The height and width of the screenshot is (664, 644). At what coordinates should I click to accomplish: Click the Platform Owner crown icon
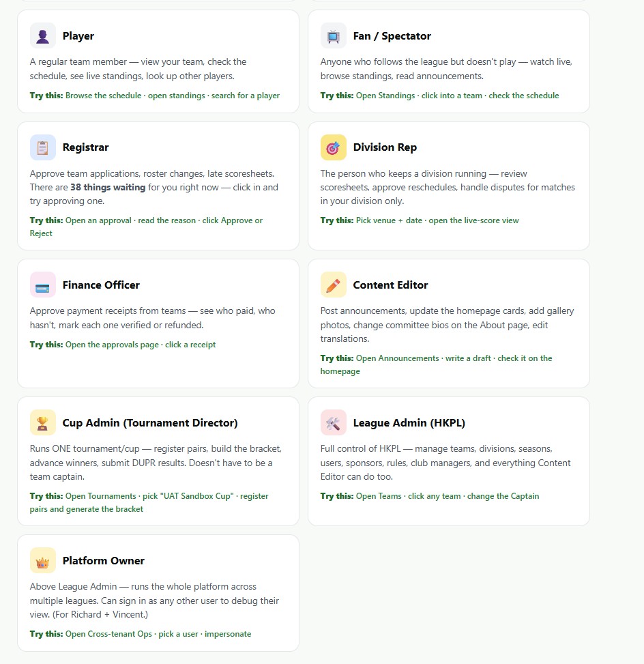(43, 560)
